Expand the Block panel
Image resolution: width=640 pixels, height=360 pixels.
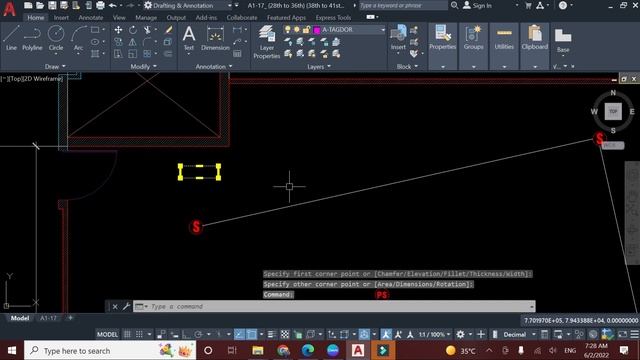pos(407,66)
